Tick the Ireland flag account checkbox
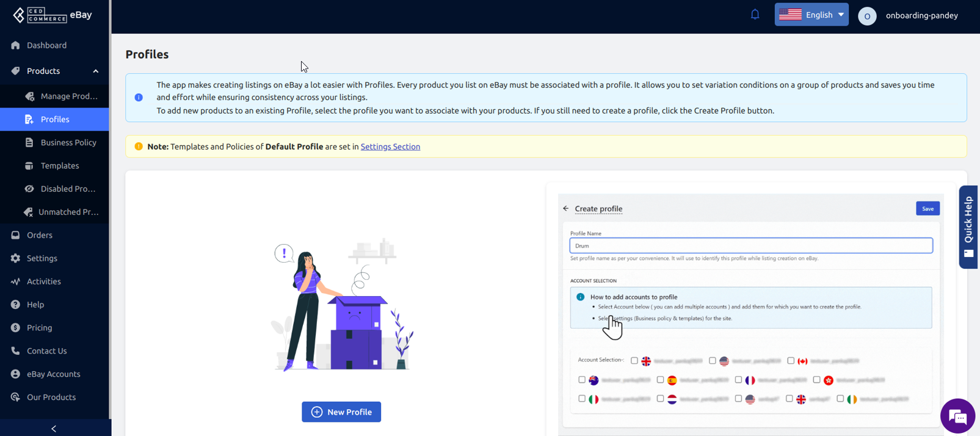980x436 pixels. (840, 399)
